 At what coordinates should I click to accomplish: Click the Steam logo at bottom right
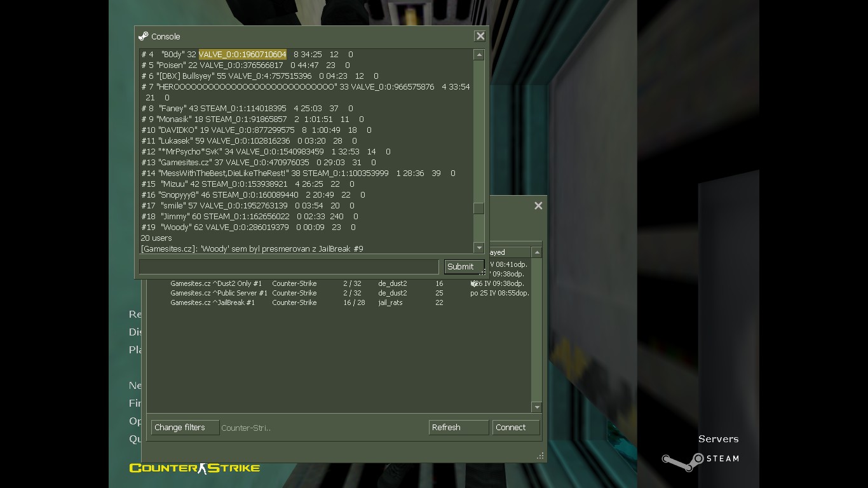click(x=700, y=460)
